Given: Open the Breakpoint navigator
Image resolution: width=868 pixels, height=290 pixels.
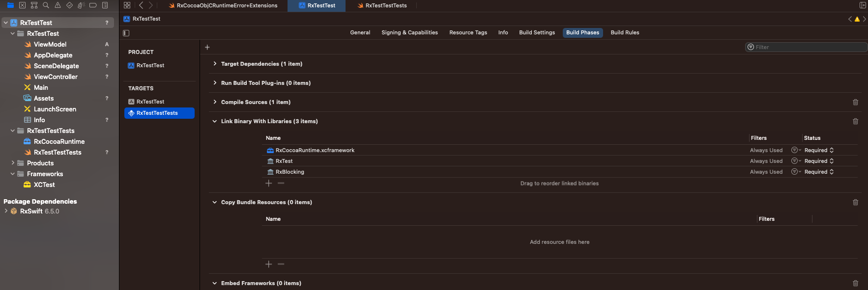Looking at the screenshot, I should coord(93,5).
